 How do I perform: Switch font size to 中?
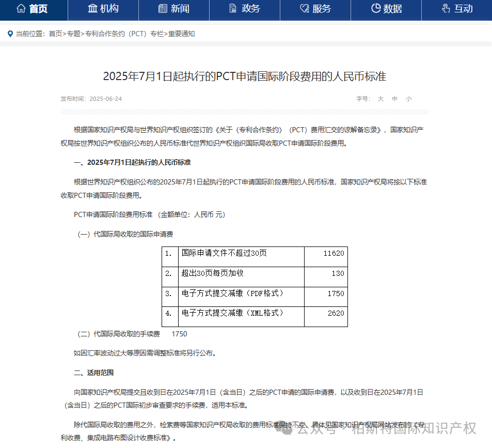394,98
